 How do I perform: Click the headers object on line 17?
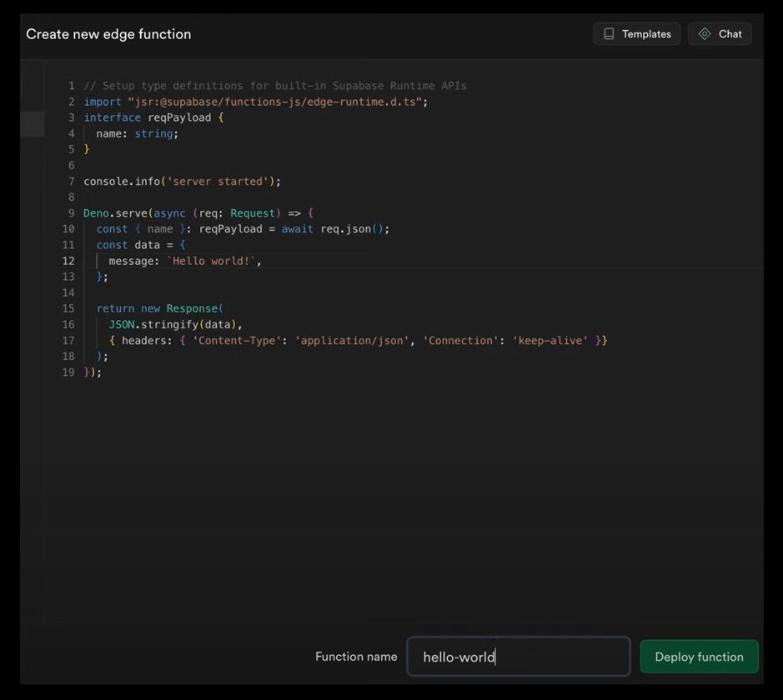(358, 340)
